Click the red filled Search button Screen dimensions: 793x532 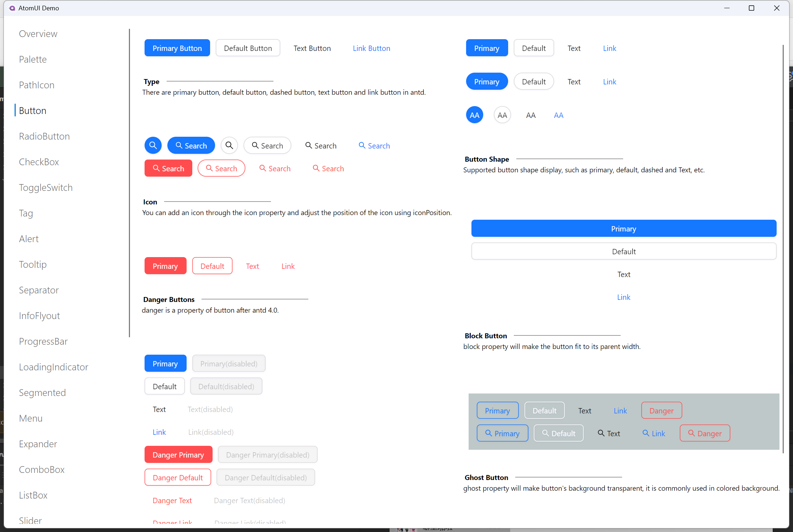[168, 168]
